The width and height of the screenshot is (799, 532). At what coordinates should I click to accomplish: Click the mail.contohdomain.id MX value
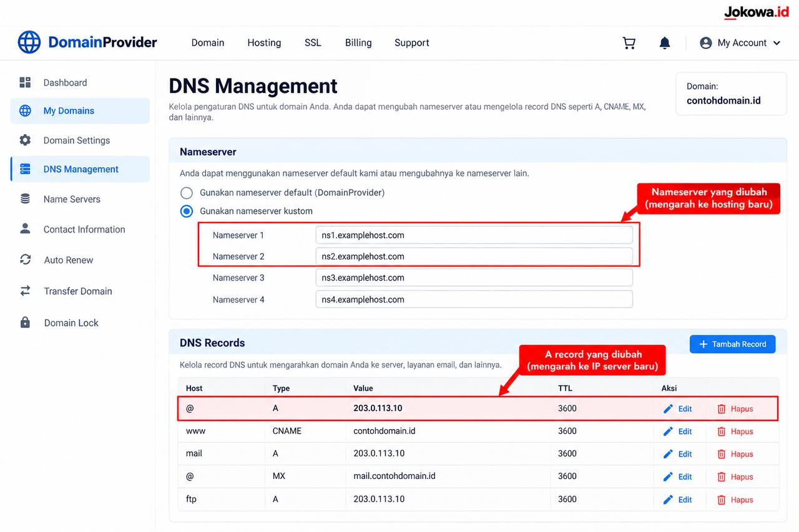pos(395,476)
